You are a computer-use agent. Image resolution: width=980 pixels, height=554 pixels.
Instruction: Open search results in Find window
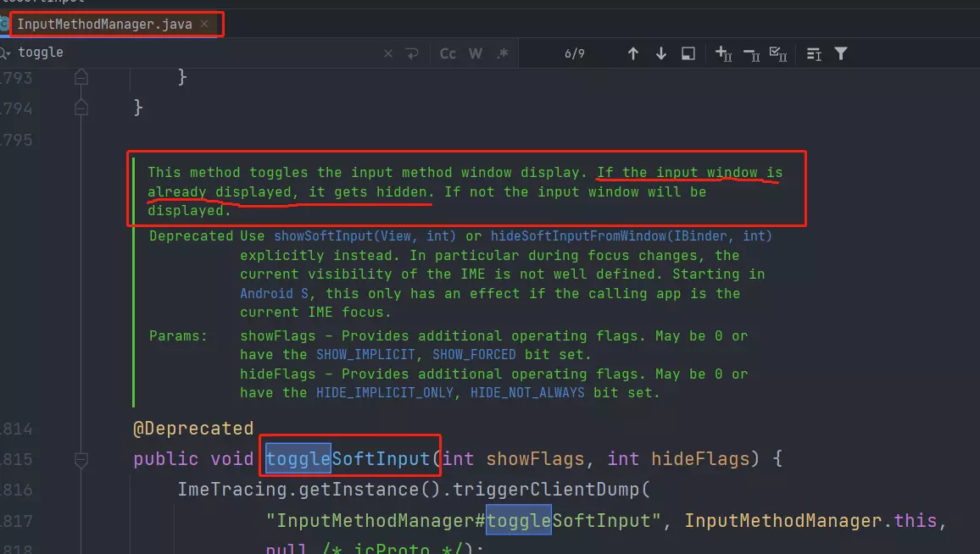[688, 53]
